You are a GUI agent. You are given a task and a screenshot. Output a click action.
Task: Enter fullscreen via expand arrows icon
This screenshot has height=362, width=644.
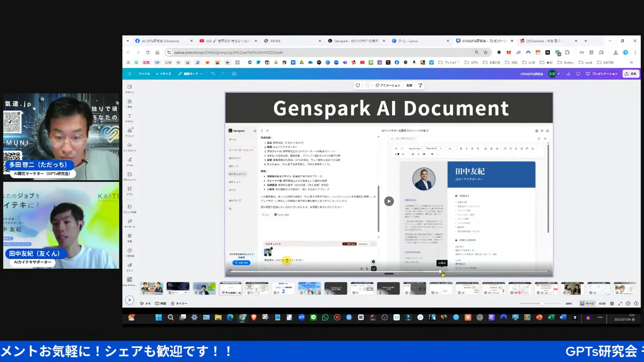(x=620, y=304)
